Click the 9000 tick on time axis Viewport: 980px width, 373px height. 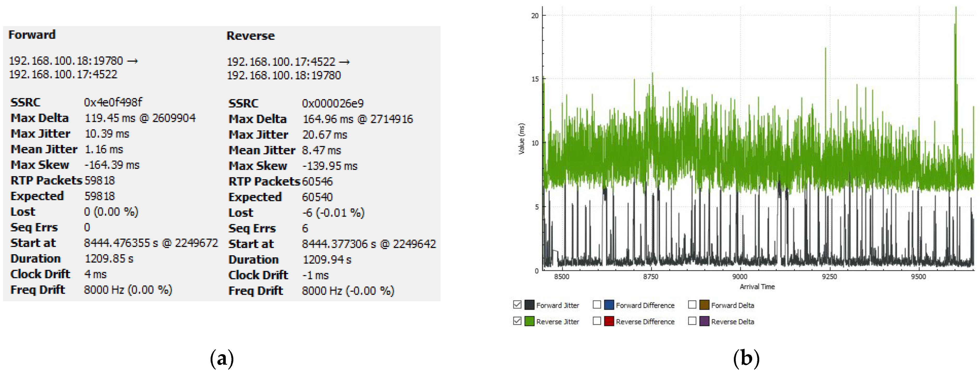(740, 277)
